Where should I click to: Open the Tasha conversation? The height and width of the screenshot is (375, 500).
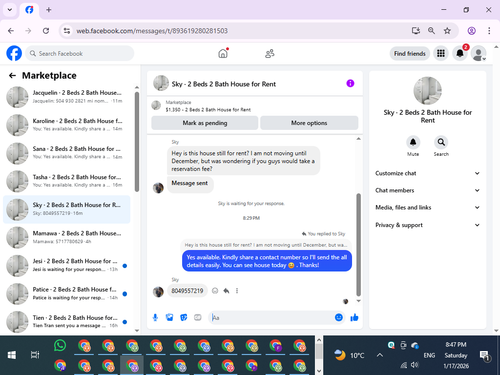click(67, 181)
